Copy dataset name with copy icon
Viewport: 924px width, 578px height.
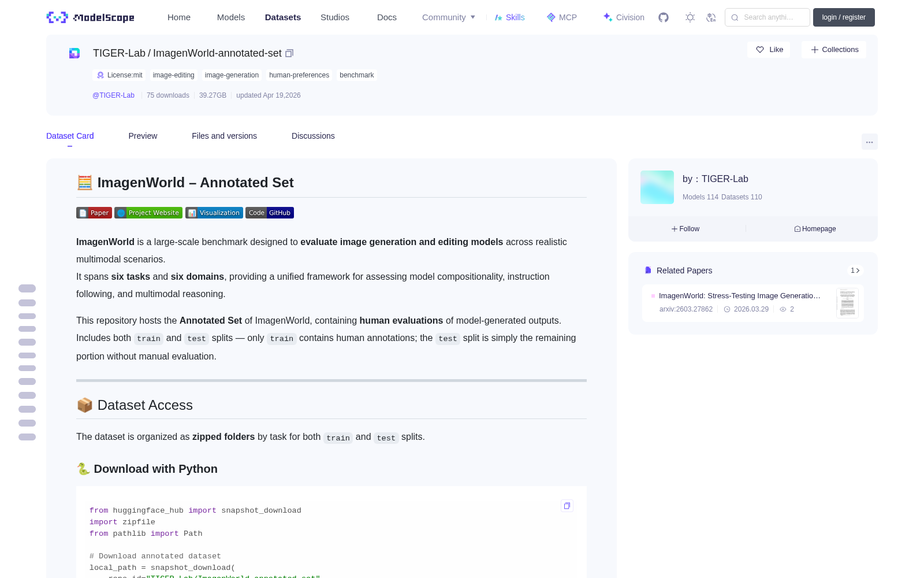(289, 53)
